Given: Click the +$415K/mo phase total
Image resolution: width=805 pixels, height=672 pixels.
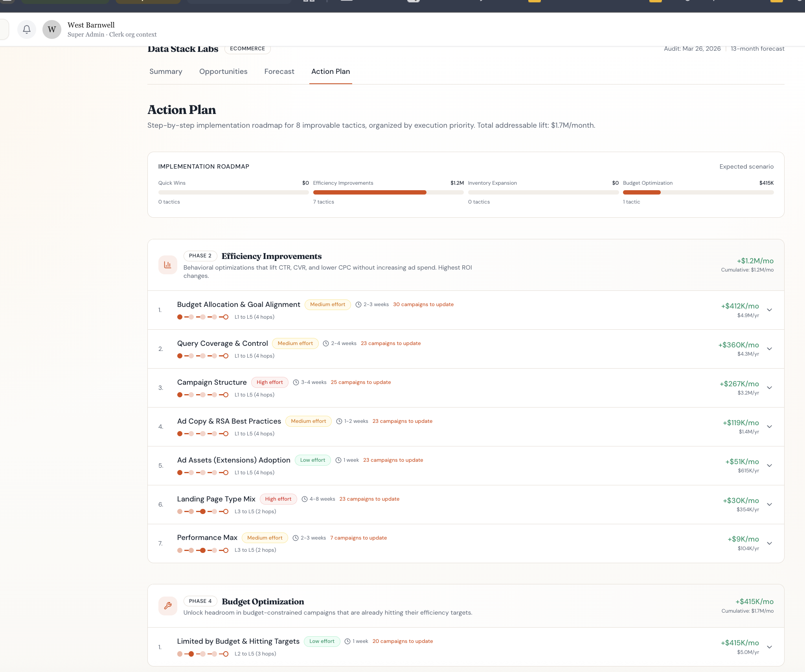Looking at the screenshot, I should [x=754, y=602].
